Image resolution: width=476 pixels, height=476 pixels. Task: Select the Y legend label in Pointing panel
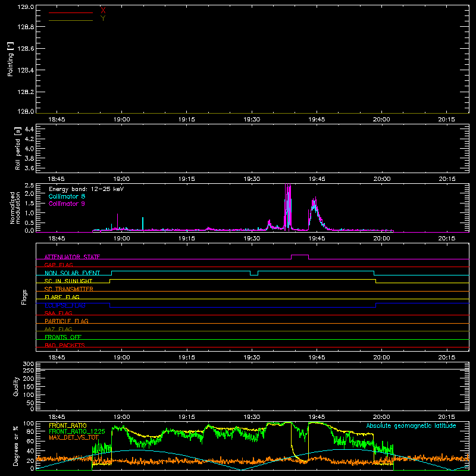click(x=103, y=18)
